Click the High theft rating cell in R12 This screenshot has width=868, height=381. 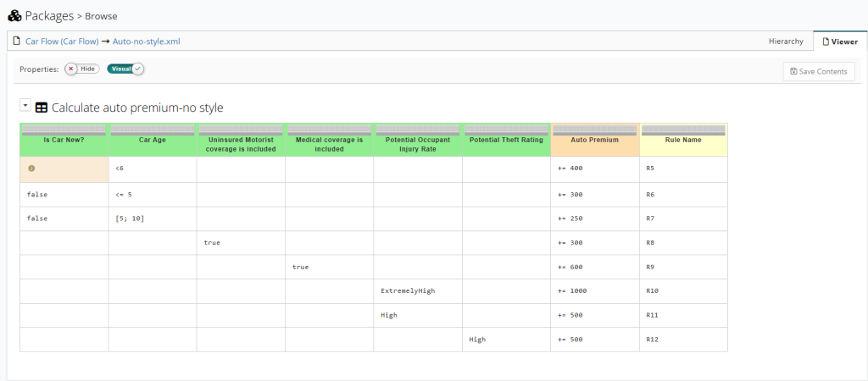[x=507, y=340]
